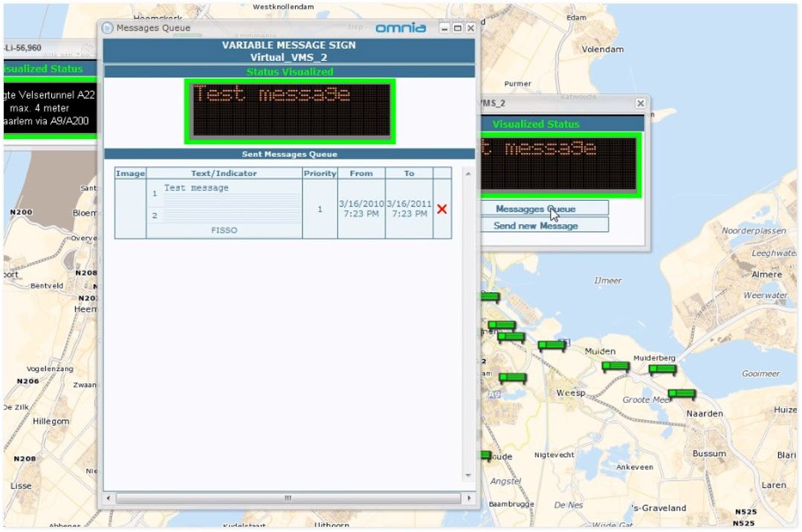Click the horizontal scrollbar thumb
Image resolution: width=802 pixels, height=532 pixels.
point(288,498)
